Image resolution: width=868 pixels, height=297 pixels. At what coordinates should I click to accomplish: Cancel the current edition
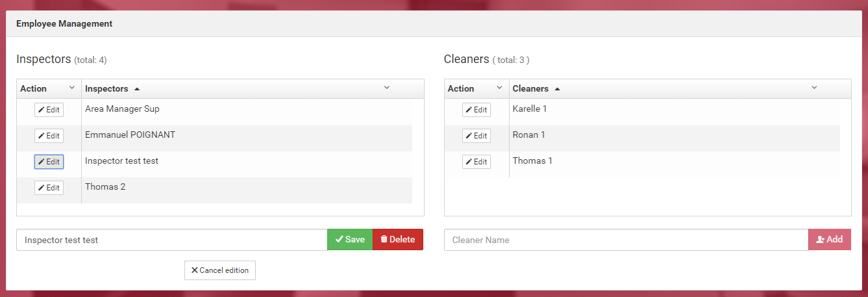[x=219, y=270]
